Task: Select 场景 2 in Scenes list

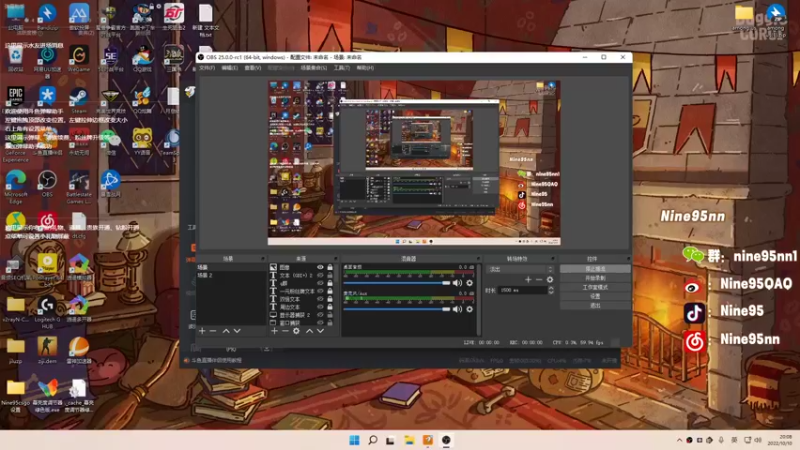Action: (x=231, y=275)
